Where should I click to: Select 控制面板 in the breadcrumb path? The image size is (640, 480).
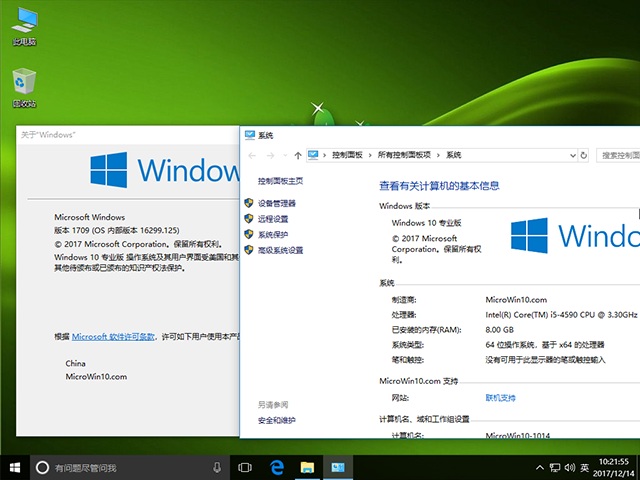(x=347, y=155)
